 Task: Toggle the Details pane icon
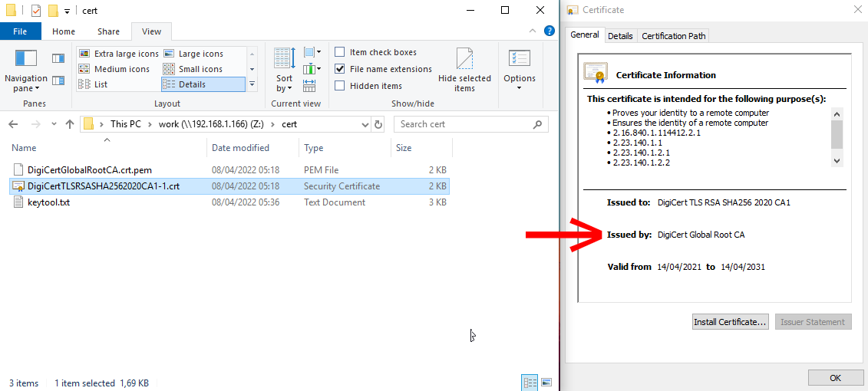[58, 80]
